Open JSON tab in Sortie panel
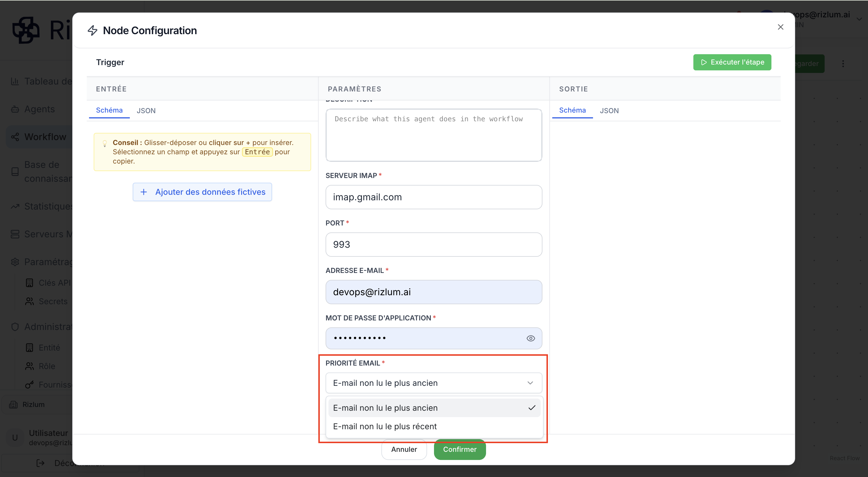Image resolution: width=868 pixels, height=477 pixels. coord(609,111)
